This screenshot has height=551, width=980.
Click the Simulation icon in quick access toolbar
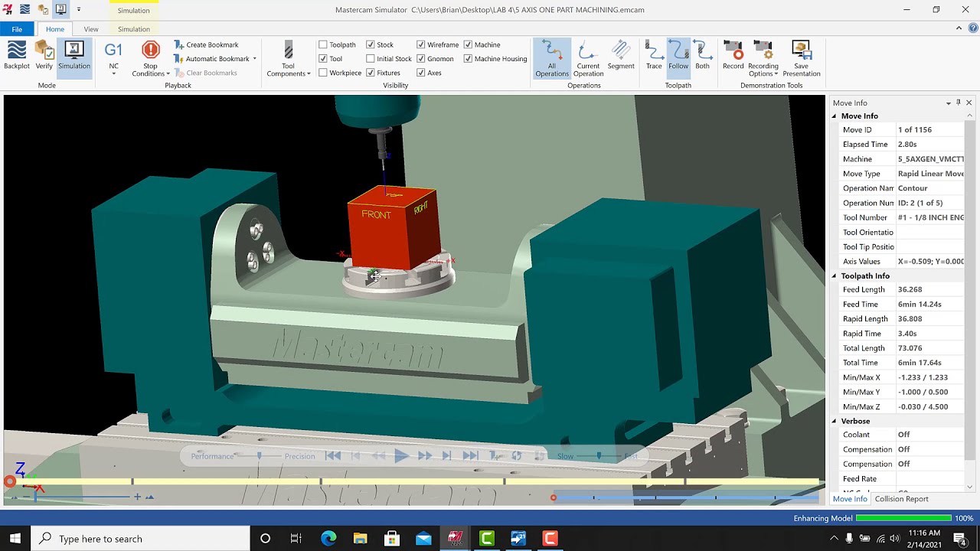[x=60, y=10]
